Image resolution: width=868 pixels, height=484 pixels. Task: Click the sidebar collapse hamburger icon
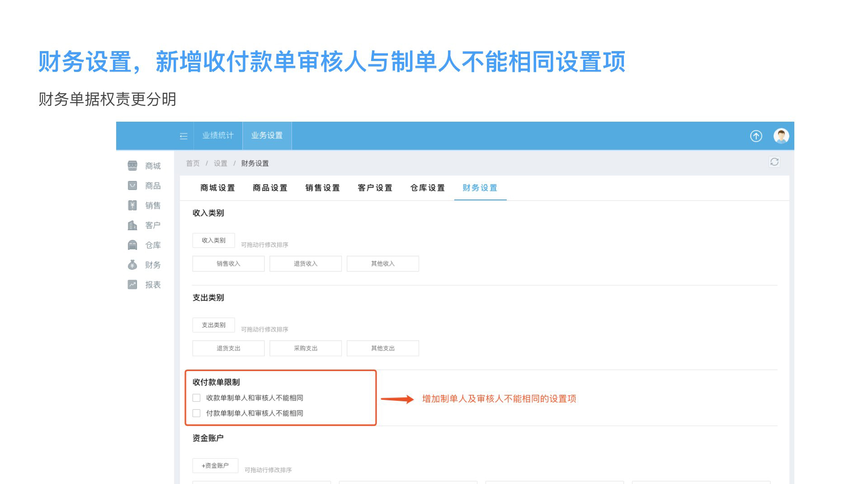(x=184, y=136)
